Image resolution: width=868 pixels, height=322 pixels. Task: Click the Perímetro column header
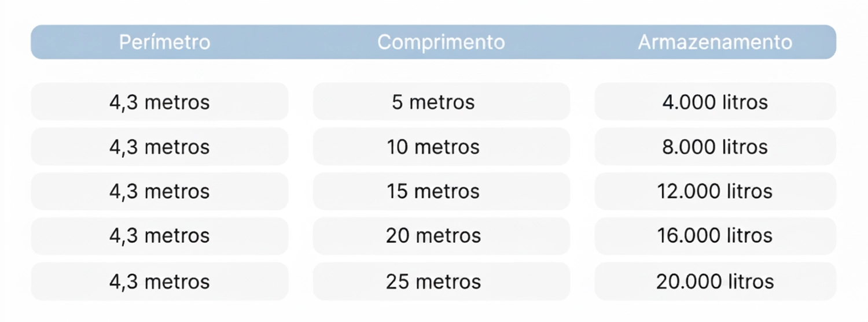pyautogui.click(x=164, y=42)
